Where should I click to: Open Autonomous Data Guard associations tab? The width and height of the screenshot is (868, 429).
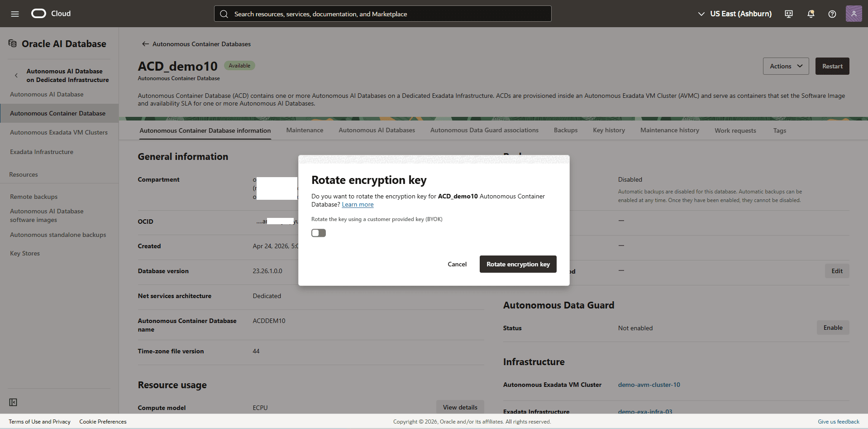pos(484,130)
